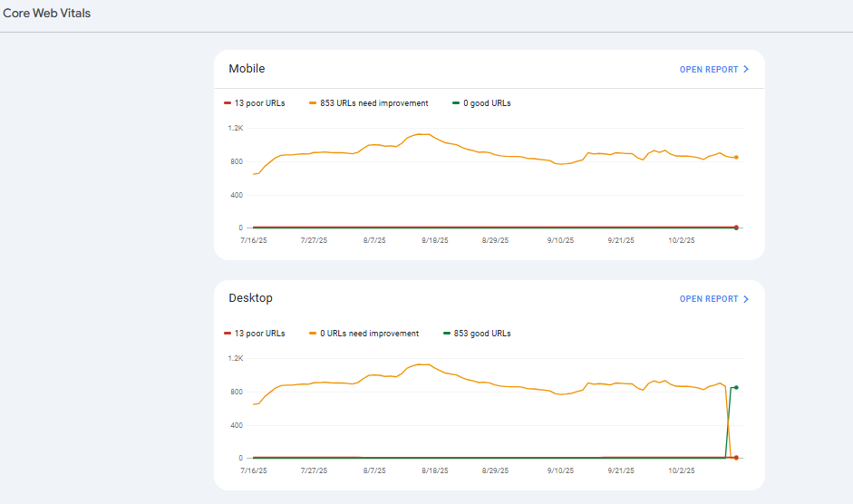Image resolution: width=853 pixels, height=504 pixels.
Task: Click red endpoint dot on Mobile chart
Action: click(x=736, y=228)
